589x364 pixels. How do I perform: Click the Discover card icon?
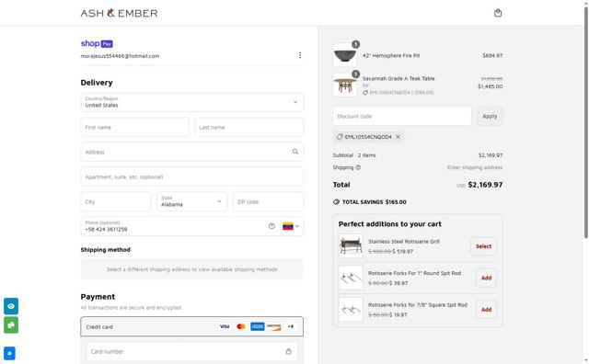[x=274, y=326]
